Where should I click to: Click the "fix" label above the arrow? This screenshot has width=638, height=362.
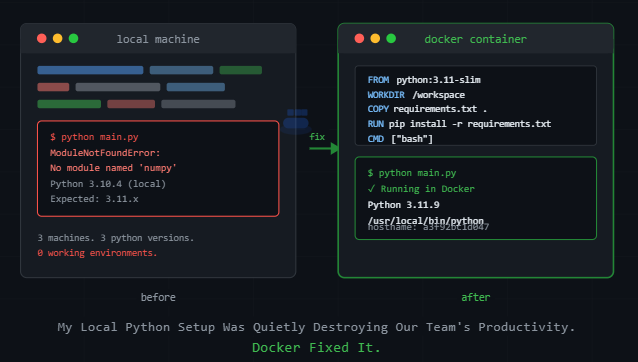click(x=317, y=137)
